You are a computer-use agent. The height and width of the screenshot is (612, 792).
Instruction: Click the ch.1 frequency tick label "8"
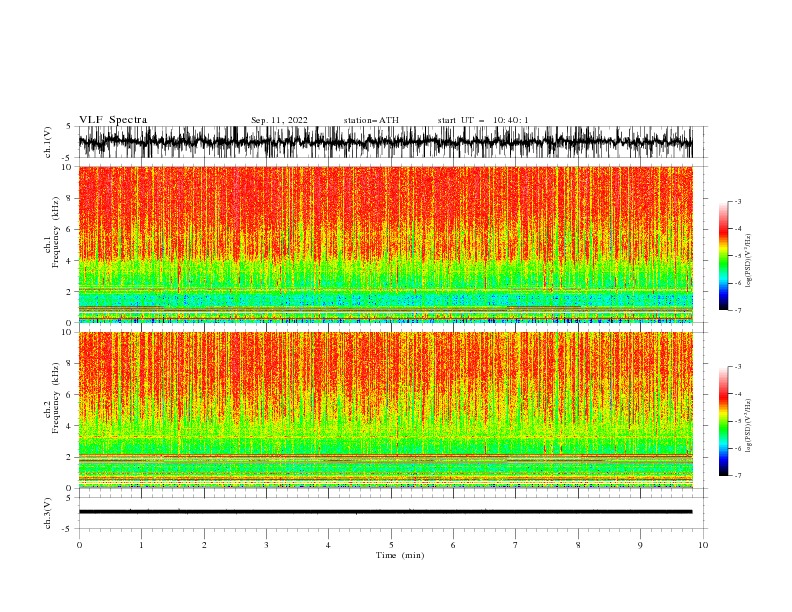[x=69, y=198]
